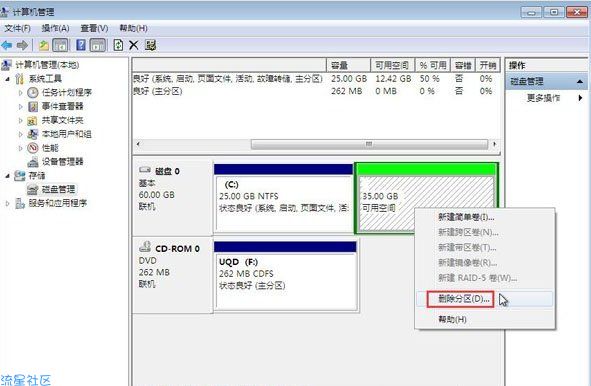
Task: Click the Up one level folder icon
Action: tap(44, 46)
